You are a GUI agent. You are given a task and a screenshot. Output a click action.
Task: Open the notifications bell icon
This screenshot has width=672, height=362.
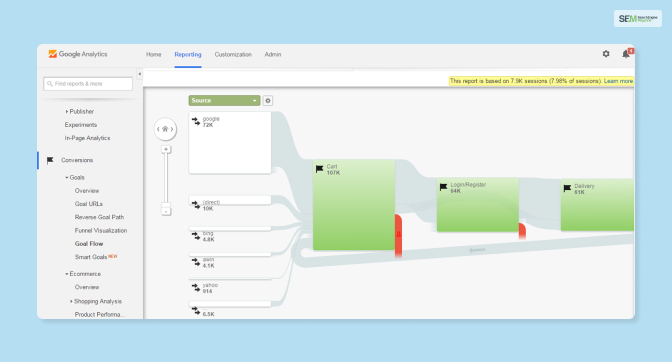[x=626, y=54]
